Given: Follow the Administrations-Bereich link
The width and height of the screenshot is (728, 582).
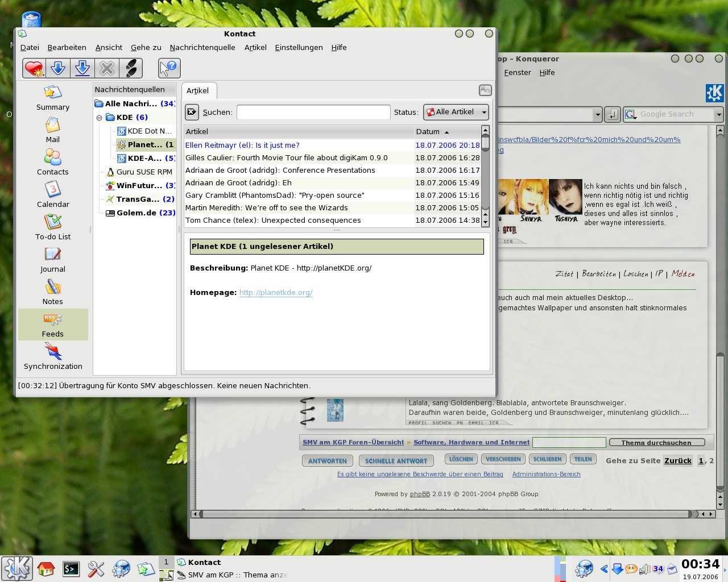Looking at the screenshot, I should (546, 474).
